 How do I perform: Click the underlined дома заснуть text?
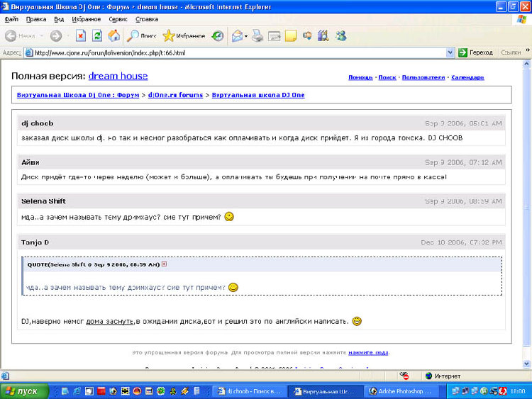tap(109, 321)
